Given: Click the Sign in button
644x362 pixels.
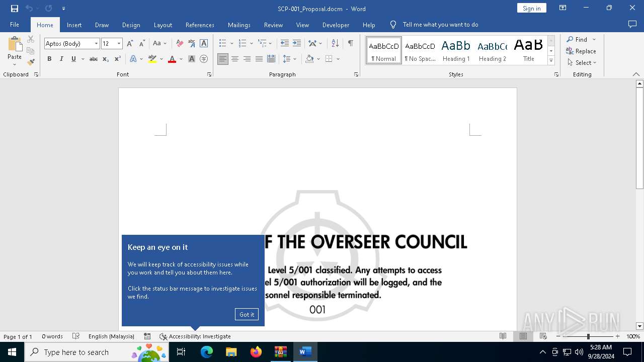Looking at the screenshot, I should (x=531, y=8).
